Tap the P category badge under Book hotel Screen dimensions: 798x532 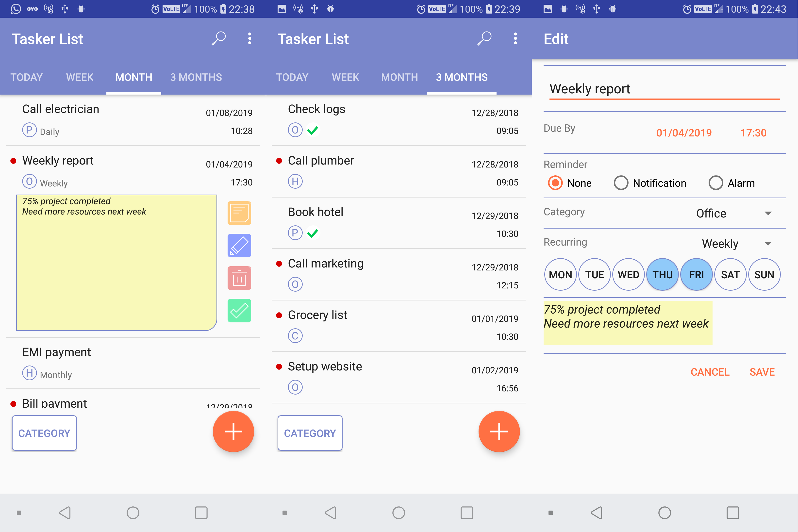295,233
